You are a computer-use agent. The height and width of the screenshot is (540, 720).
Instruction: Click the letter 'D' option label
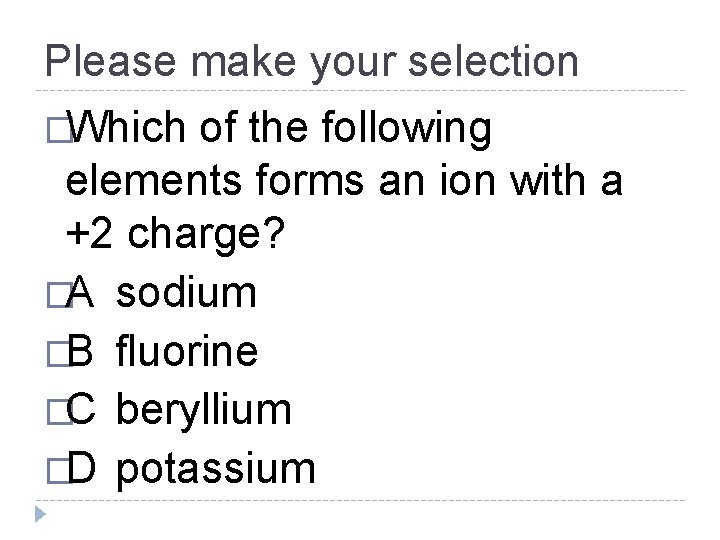(82, 467)
